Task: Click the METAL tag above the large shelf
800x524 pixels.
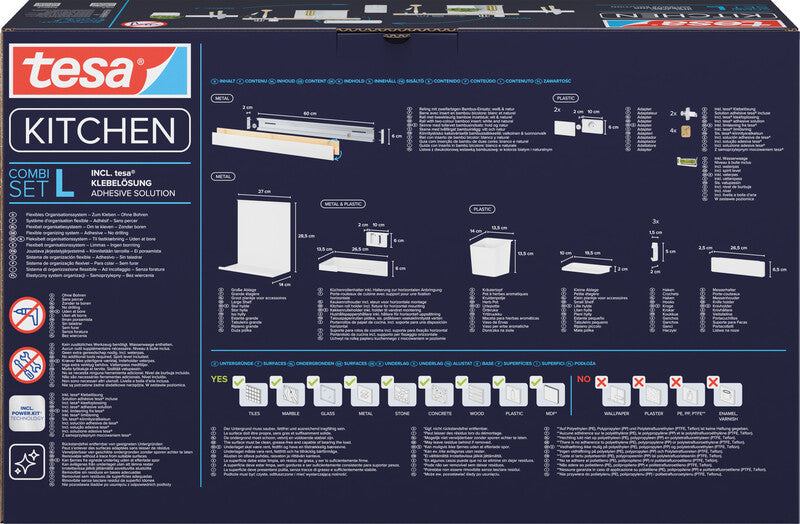Action: [x=222, y=177]
